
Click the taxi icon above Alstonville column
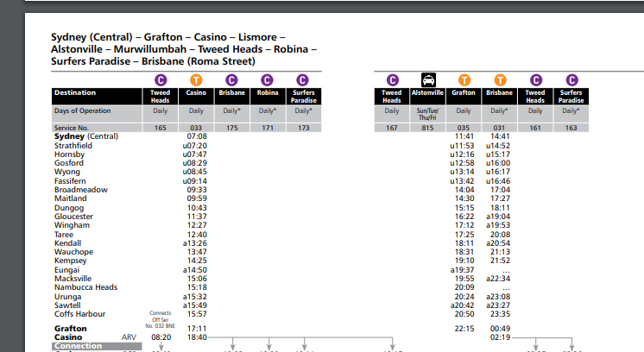click(x=427, y=79)
